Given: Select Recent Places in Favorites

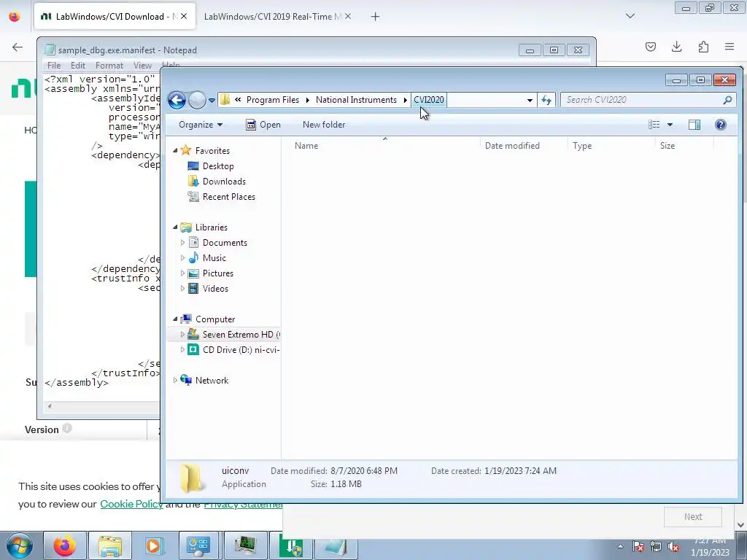Looking at the screenshot, I should click(228, 197).
